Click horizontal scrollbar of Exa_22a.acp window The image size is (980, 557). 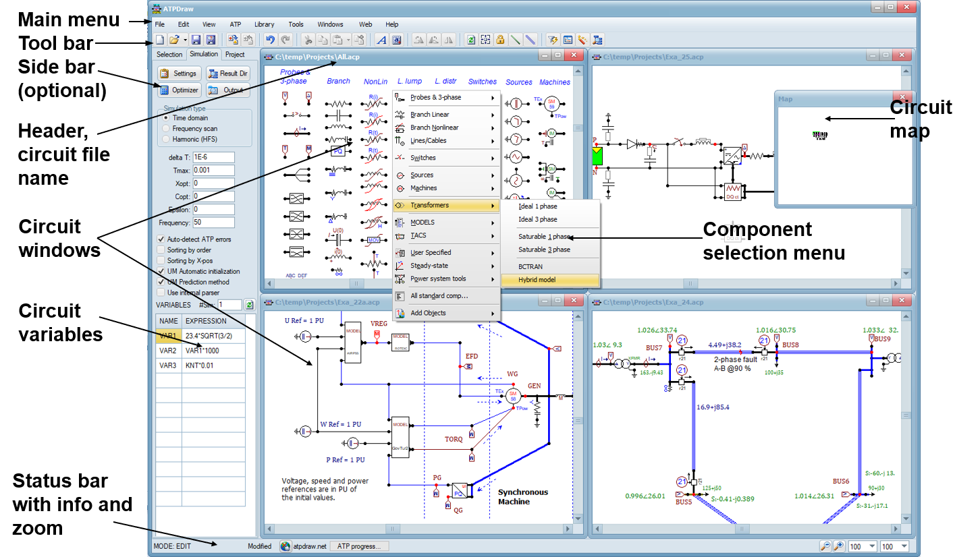click(x=418, y=529)
